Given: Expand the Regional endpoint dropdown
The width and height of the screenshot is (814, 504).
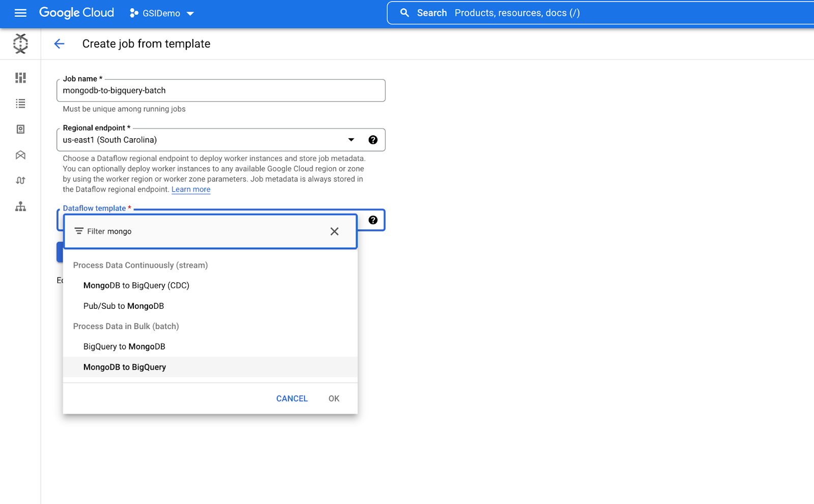Looking at the screenshot, I should pyautogui.click(x=351, y=140).
